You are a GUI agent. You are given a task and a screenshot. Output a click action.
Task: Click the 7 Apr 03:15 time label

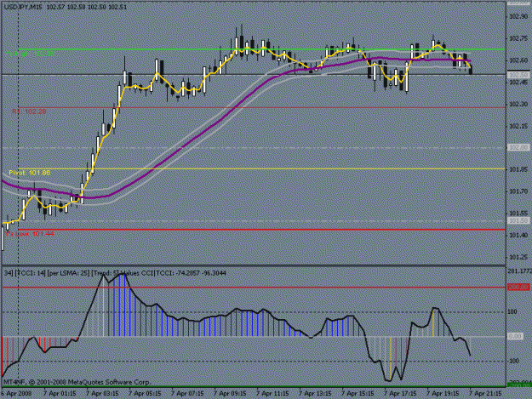click(102, 394)
